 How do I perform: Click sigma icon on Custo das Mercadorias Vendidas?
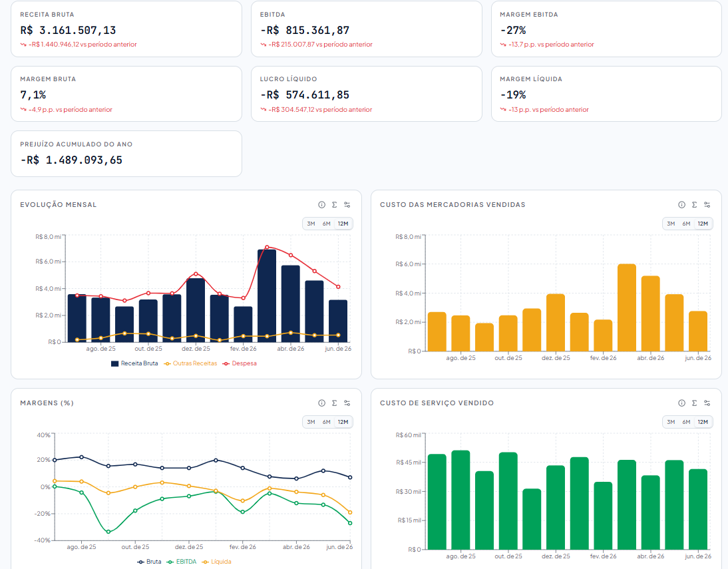[x=694, y=205]
